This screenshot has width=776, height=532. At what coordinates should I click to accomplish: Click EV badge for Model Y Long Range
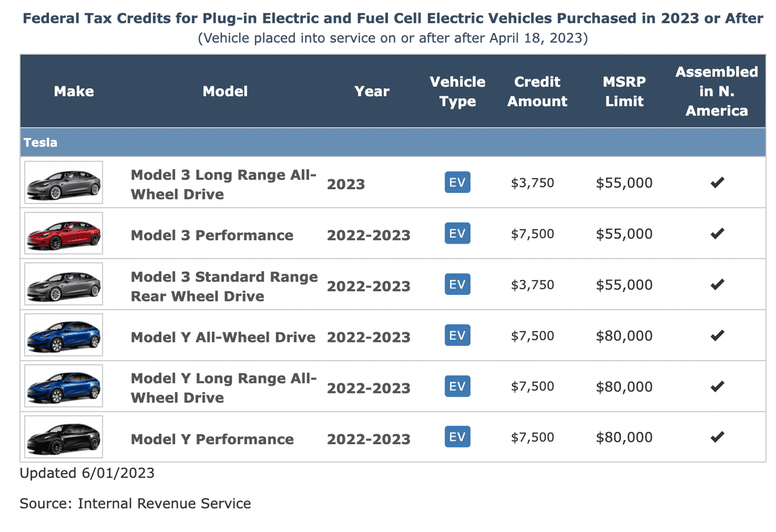tap(457, 386)
